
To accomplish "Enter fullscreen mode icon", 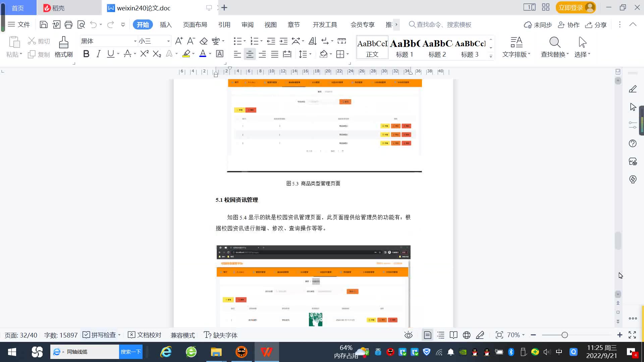I will 632,335.
